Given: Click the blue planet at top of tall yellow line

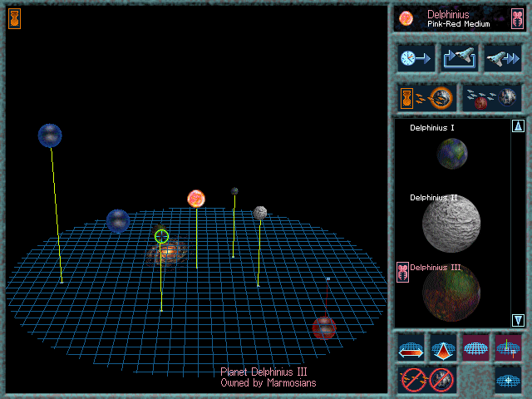Looking at the screenshot, I should [x=50, y=135].
